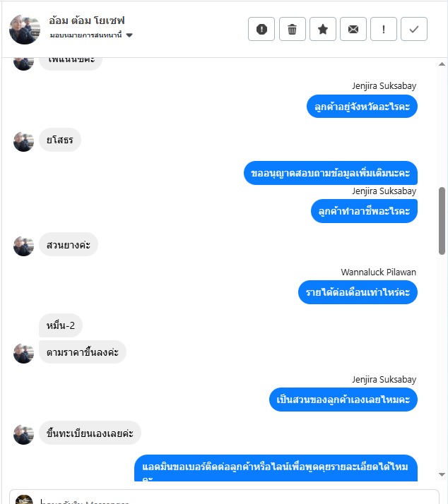Click the สวนยางค่ะ message bubble
The image size is (448, 504).
69,245
